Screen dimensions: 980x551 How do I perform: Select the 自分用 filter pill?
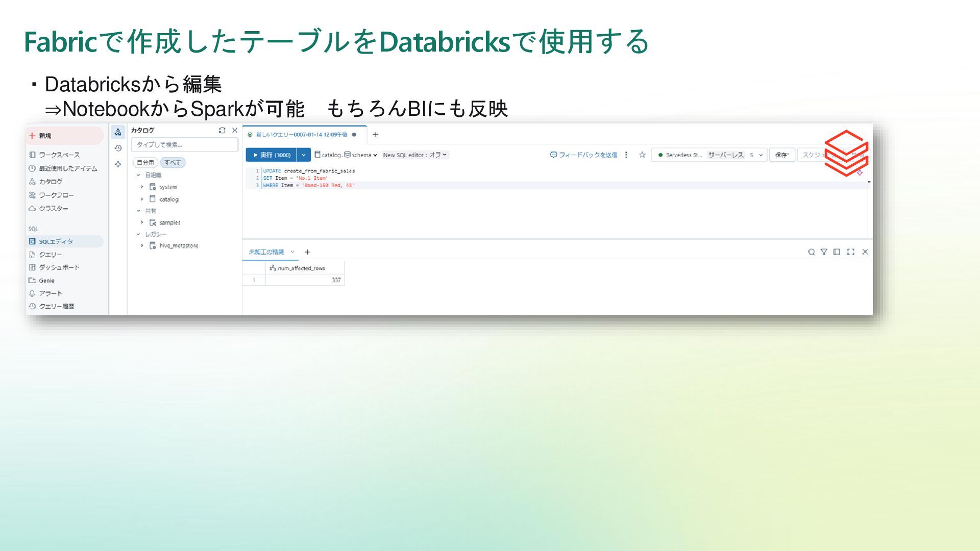tap(145, 163)
